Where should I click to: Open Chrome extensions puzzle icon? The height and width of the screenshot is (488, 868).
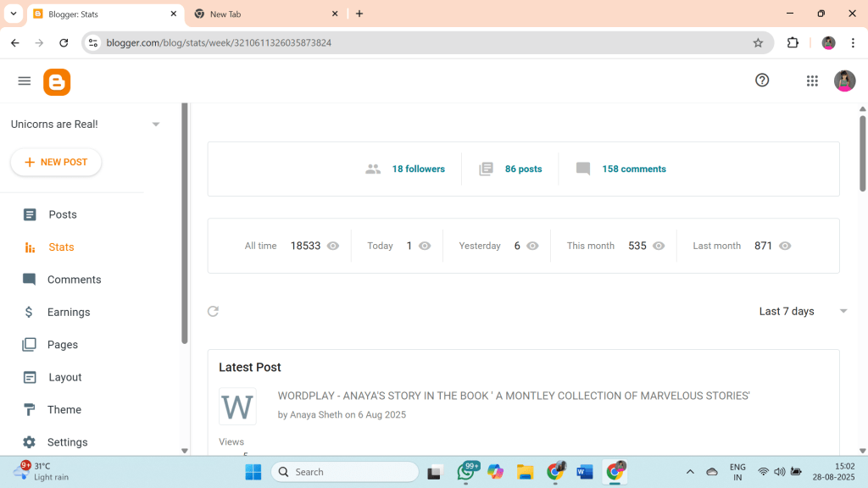coord(793,43)
